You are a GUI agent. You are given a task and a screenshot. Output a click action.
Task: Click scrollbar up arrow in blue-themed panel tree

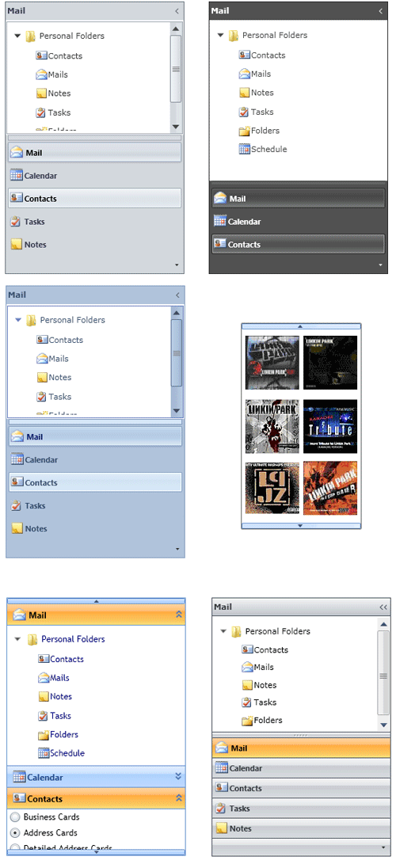click(177, 313)
